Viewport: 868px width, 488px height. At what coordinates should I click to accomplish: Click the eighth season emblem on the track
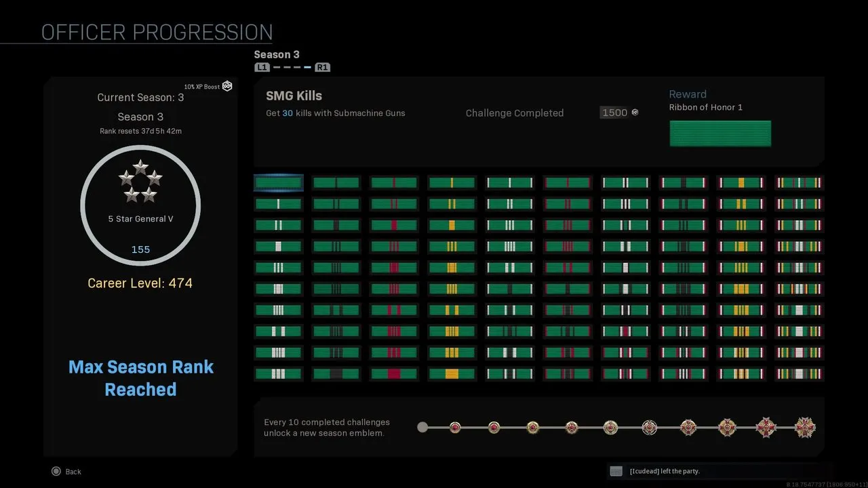coord(727,428)
